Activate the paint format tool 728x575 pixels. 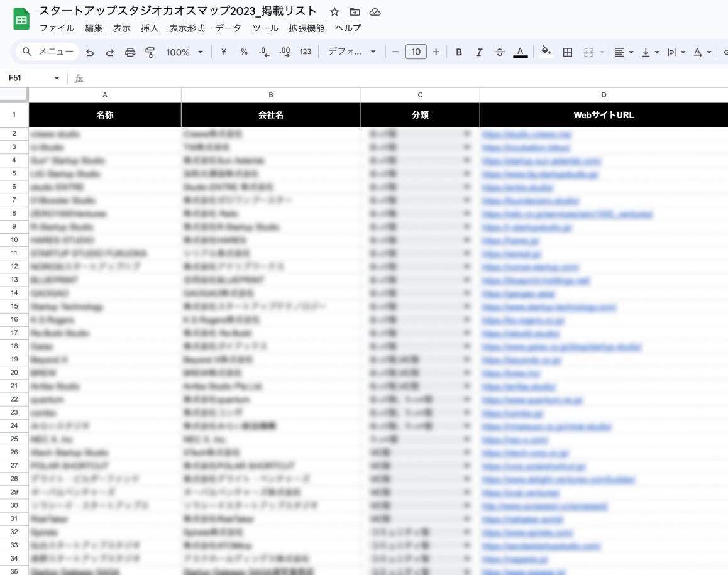click(x=150, y=52)
